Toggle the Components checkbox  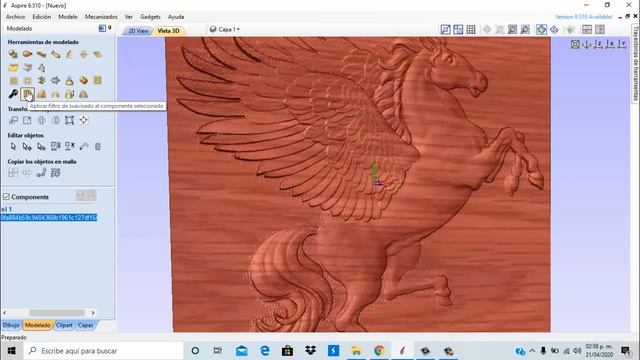click(x=6, y=197)
